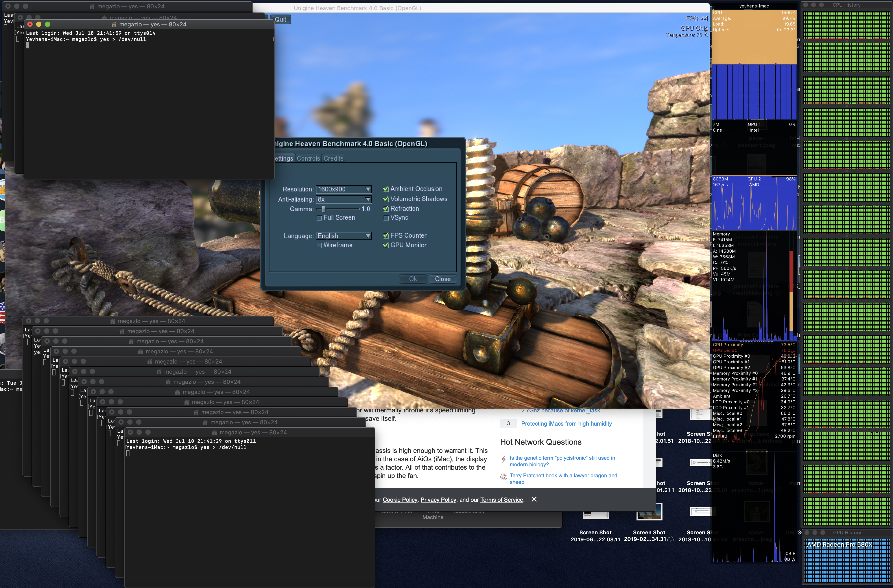Toggle the FPS Counter checkbox
Screen dimensions: 893x588
(x=386, y=235)
